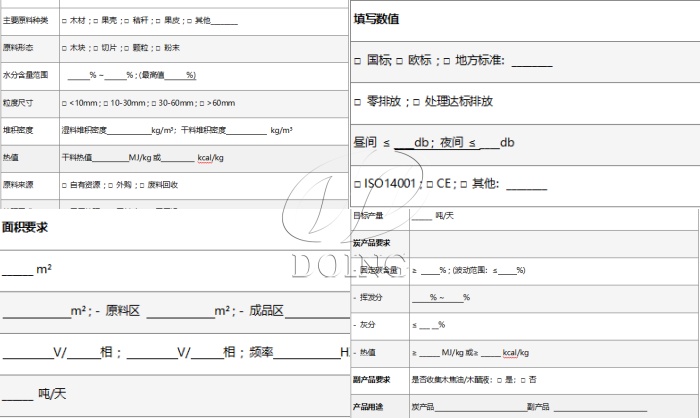Viewport: 700px width, 418px height.
Task: Tick the 自有资源 source checkbox
Action: [64, 185]
